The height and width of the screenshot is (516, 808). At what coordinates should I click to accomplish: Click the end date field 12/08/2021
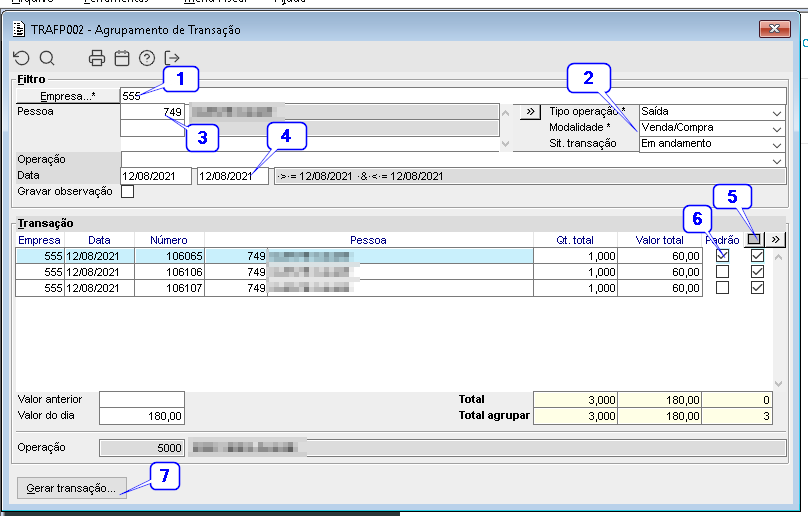coord(233,176)
